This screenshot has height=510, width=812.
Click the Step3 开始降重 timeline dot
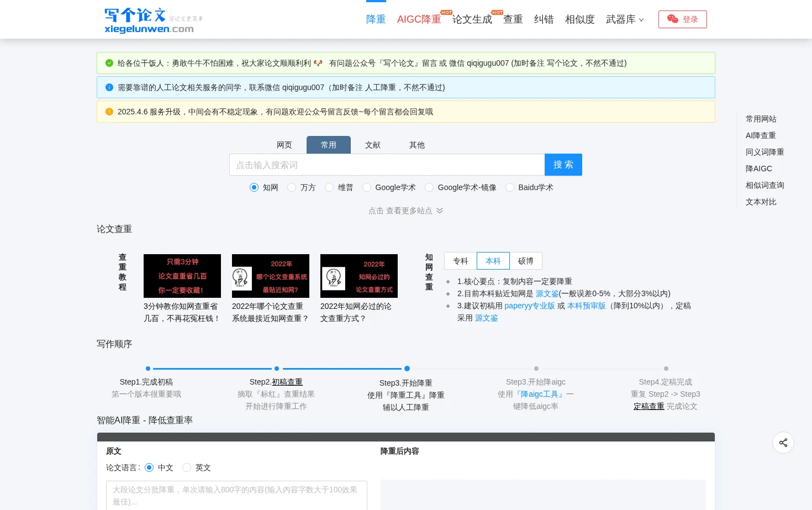[407, 369]
